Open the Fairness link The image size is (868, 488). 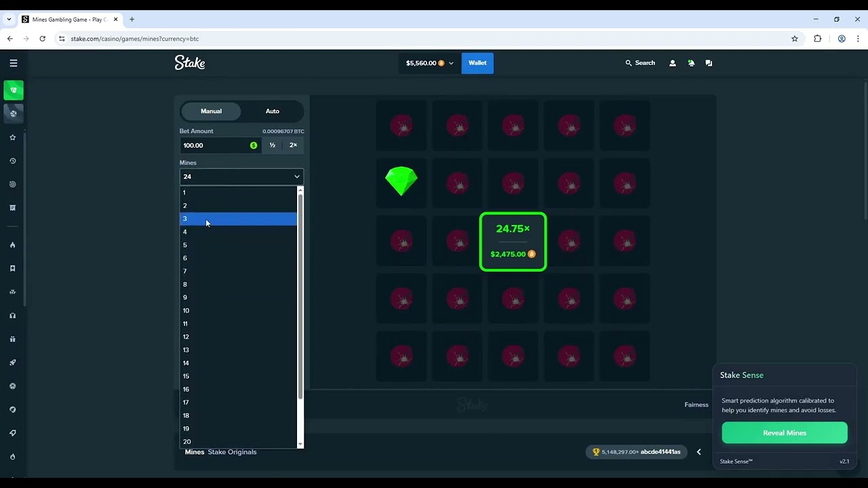click(696, 405)
